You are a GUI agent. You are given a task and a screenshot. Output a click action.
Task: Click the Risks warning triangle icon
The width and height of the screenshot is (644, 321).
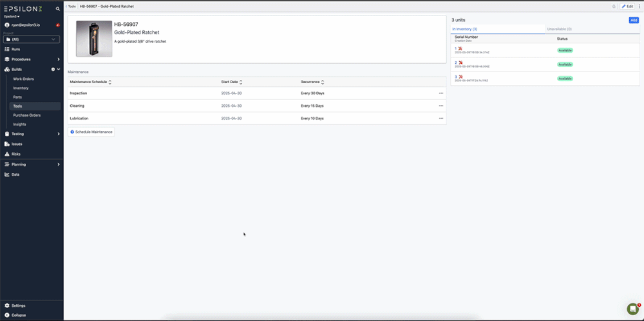coord(7,154)
